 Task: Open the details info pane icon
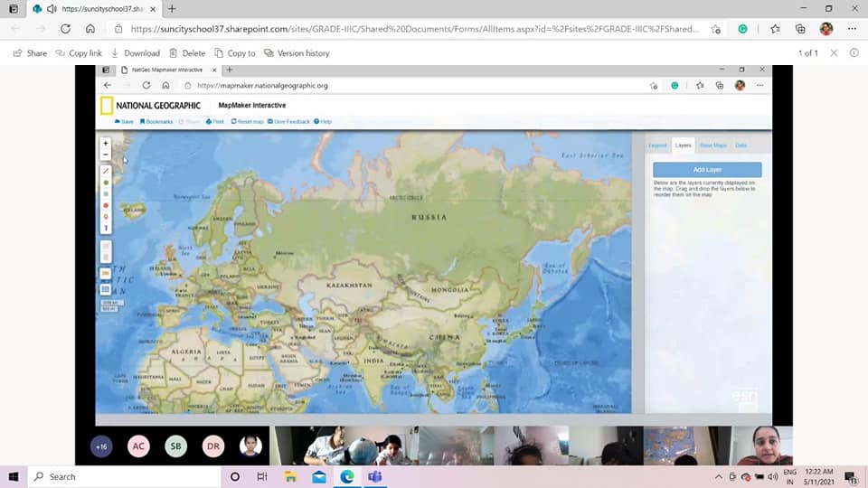coord(854,53)
